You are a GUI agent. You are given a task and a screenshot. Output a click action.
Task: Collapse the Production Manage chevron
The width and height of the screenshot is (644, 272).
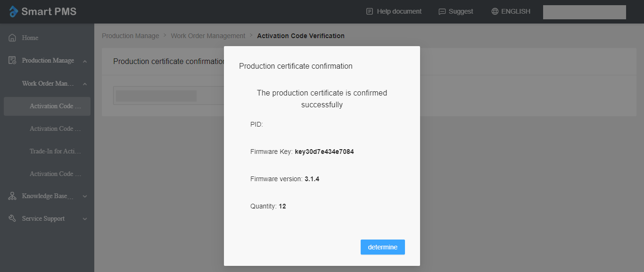tap(84, 61)
